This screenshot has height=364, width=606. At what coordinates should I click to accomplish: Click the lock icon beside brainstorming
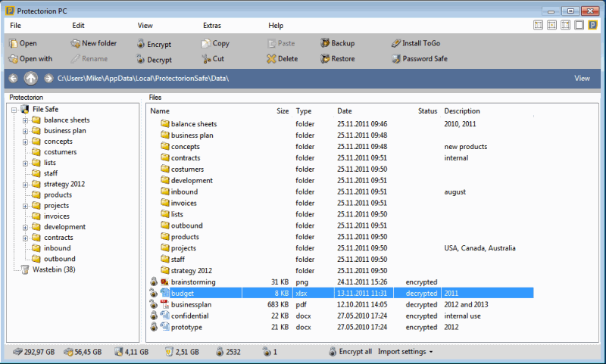[x=154, y=282]
